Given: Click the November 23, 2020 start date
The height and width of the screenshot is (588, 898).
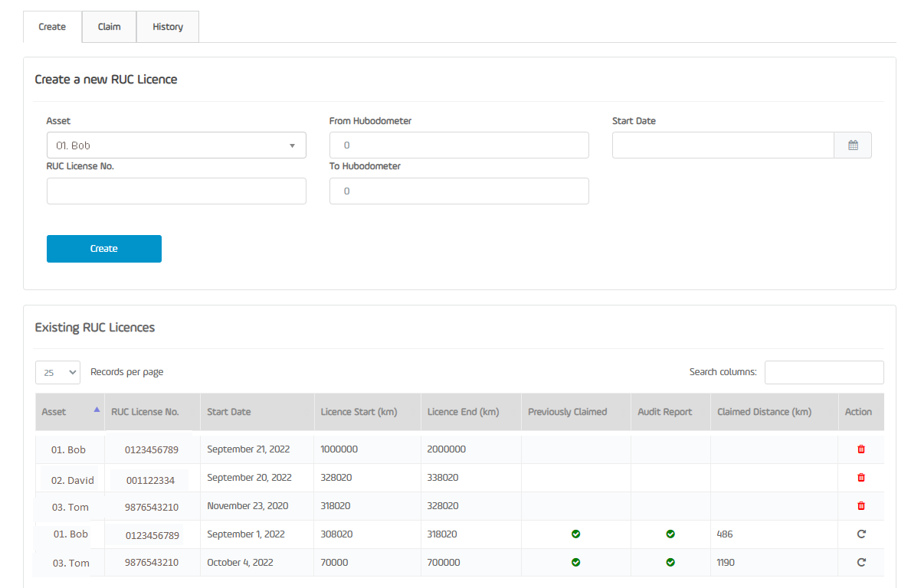Looking at the screenshot, I should coord(247,506).
